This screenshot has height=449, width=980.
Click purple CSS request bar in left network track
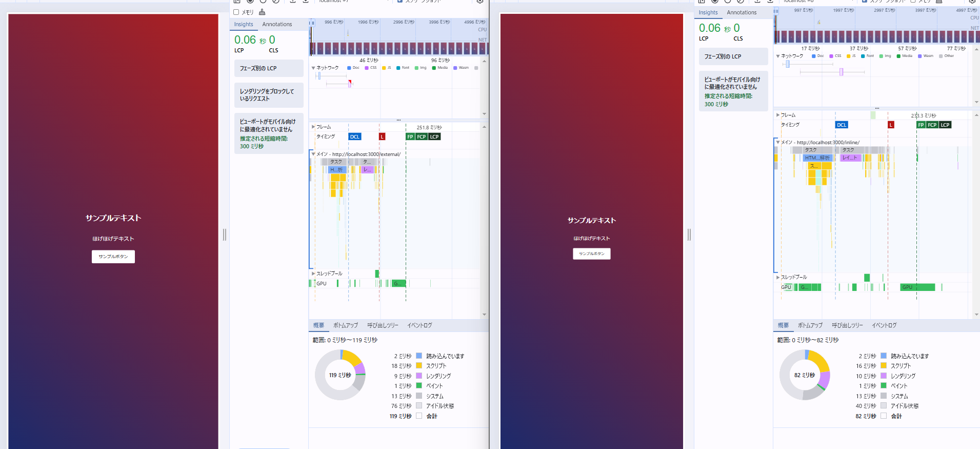(350, 84)
